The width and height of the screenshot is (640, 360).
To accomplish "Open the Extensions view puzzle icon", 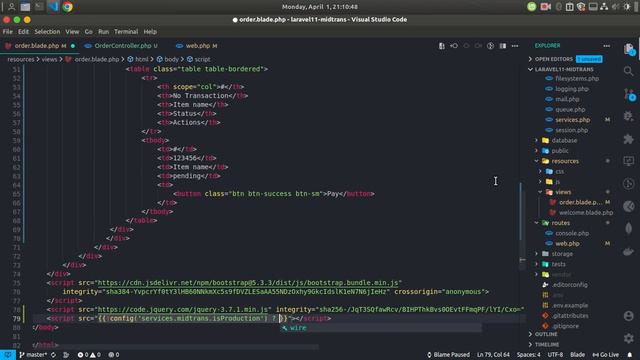I will click(629, 139).
